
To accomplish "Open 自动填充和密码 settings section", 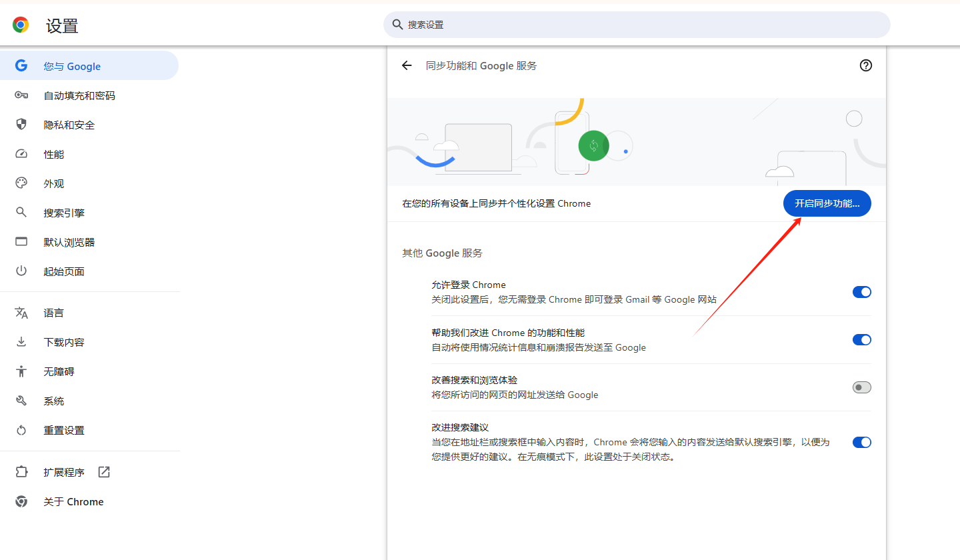I will coord(89,95).
